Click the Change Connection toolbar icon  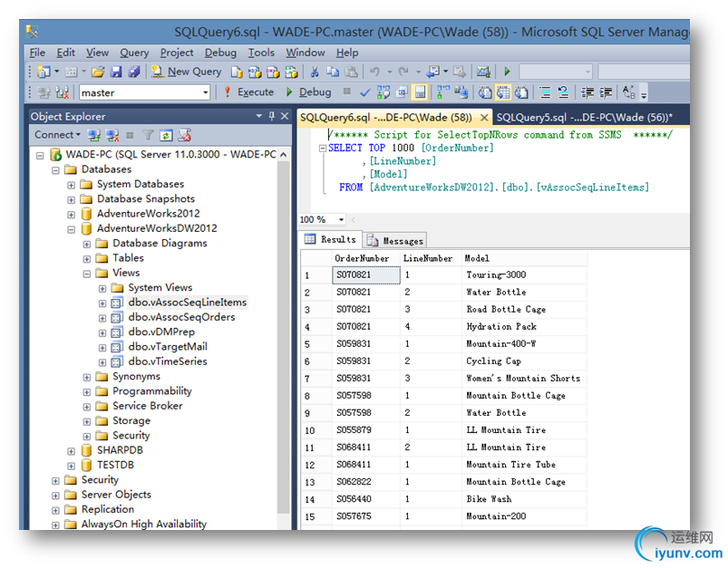[63, 92]
